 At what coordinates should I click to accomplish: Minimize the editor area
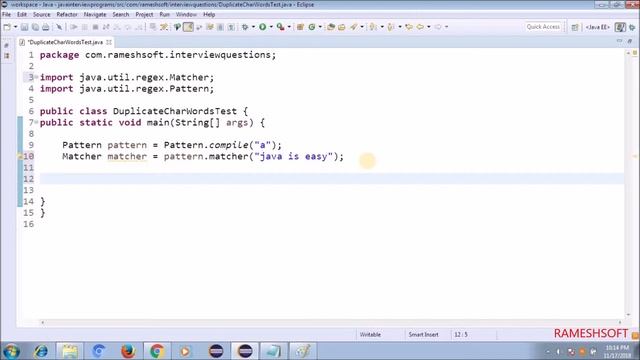click(x=620, y=41)
